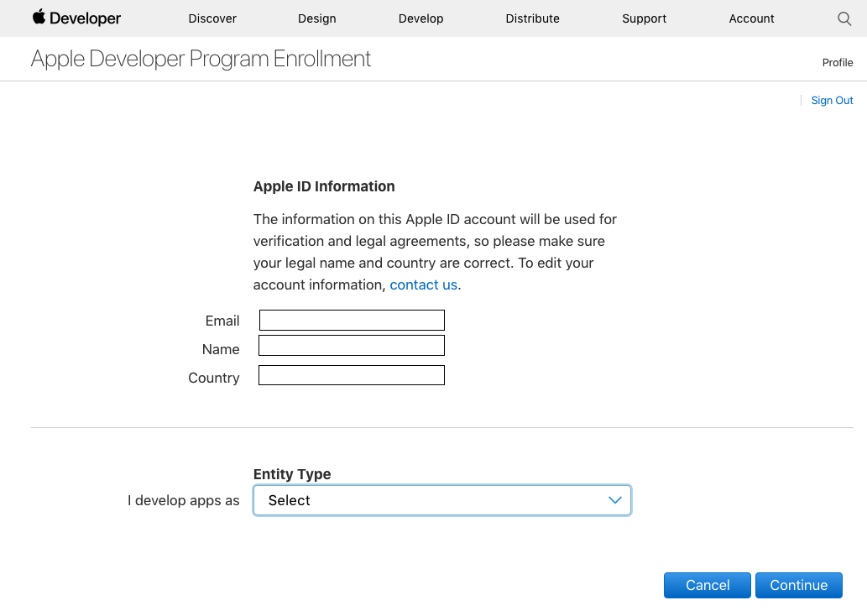Click the Email input field
The image size is (867, 616).
pyautogui.click(x=352, y=320)
